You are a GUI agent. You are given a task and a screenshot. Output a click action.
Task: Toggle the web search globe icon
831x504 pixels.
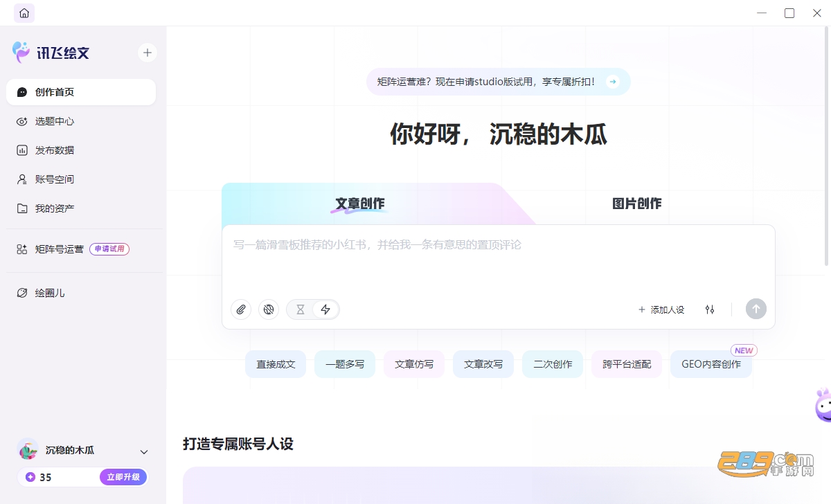[269, 309]
